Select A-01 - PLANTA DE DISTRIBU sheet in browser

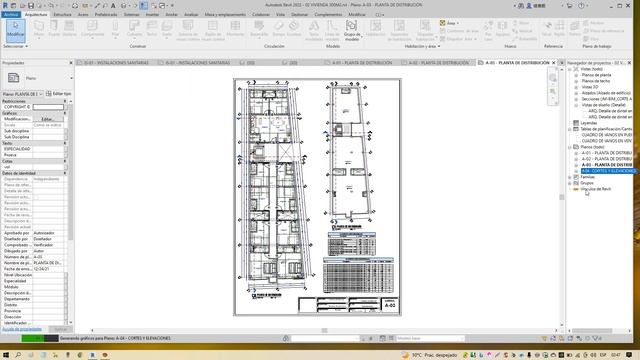tap(607, 153)
